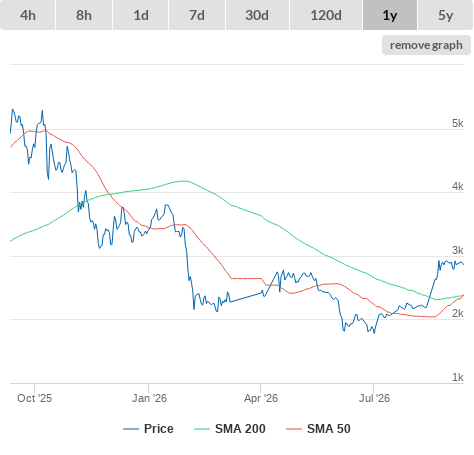Image resolution: width=474 pixels, height=455 pixels.
Task: Click the green SMA 200 legend marker
Action: click(x=202, y=429)
